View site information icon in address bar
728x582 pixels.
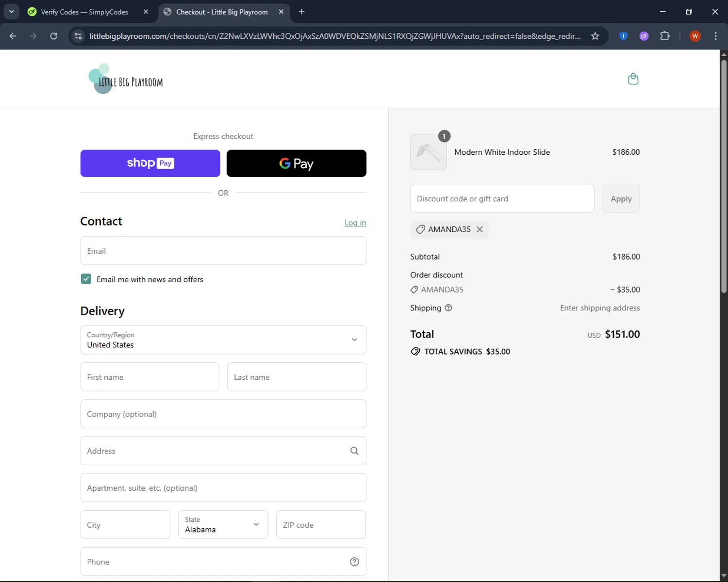[x=78, y=36]
